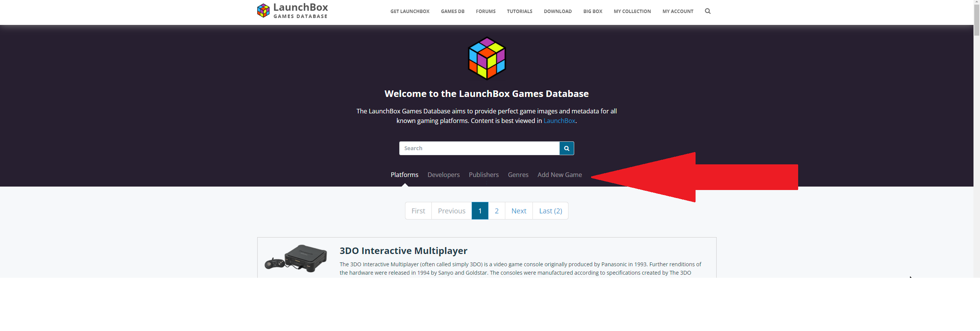This screenshot has height=331, width=980.
Task: Follow the blue LaunchBox link in description
Action: [x=559, y=121]
